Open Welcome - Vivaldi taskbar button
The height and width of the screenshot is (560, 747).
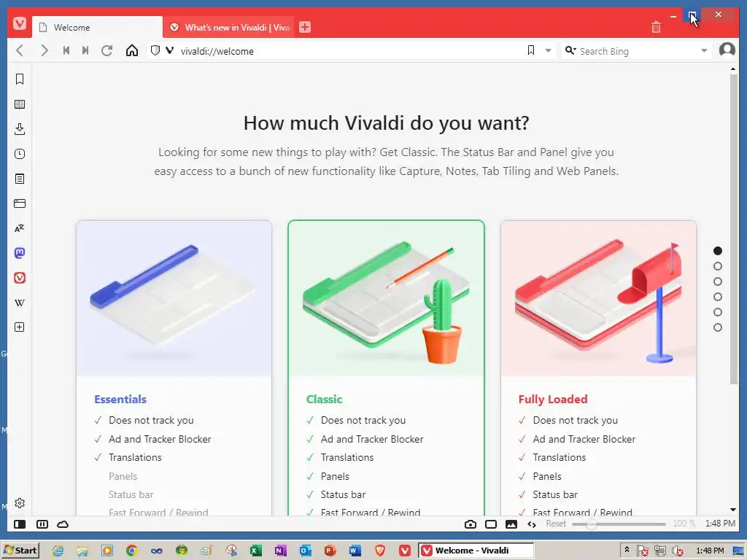pos(476,551)
